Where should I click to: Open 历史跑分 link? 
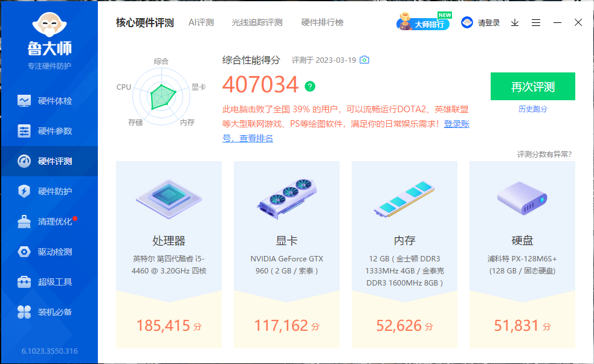click(532, 109)
